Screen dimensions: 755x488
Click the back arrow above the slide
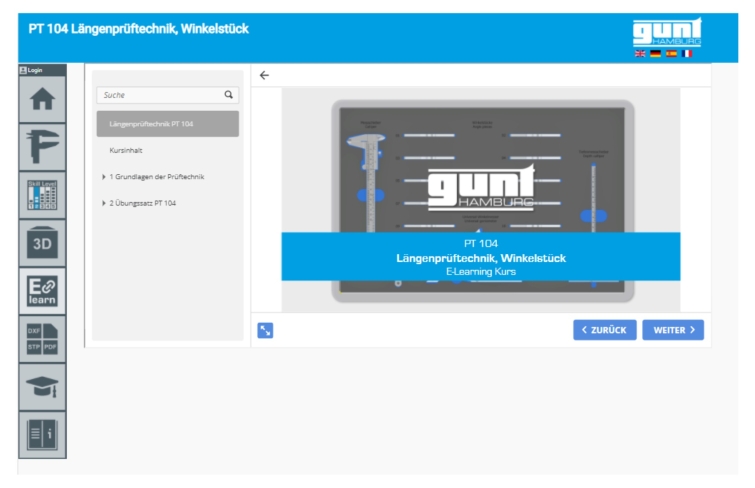click(264, 75)
